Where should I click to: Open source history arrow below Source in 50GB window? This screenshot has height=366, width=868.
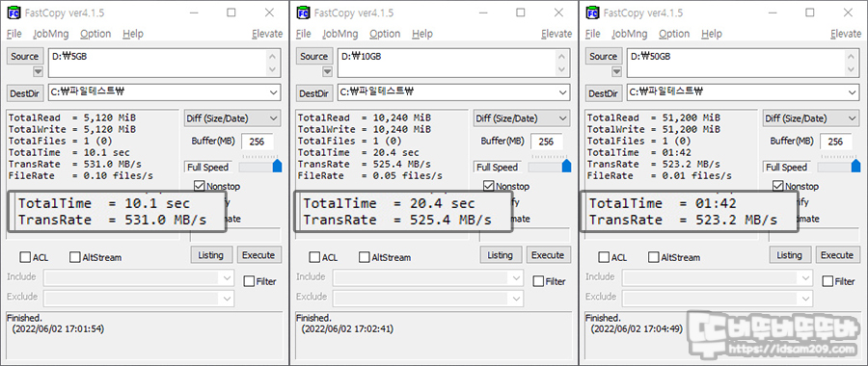[x=616, y=71]
